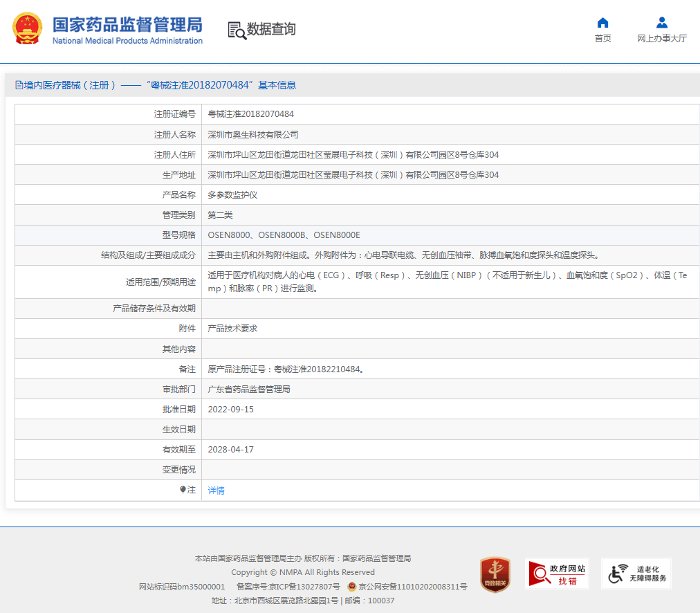Click the 数据查询 heading text
This screenshot has width=700, height=613.
point(271,29)
